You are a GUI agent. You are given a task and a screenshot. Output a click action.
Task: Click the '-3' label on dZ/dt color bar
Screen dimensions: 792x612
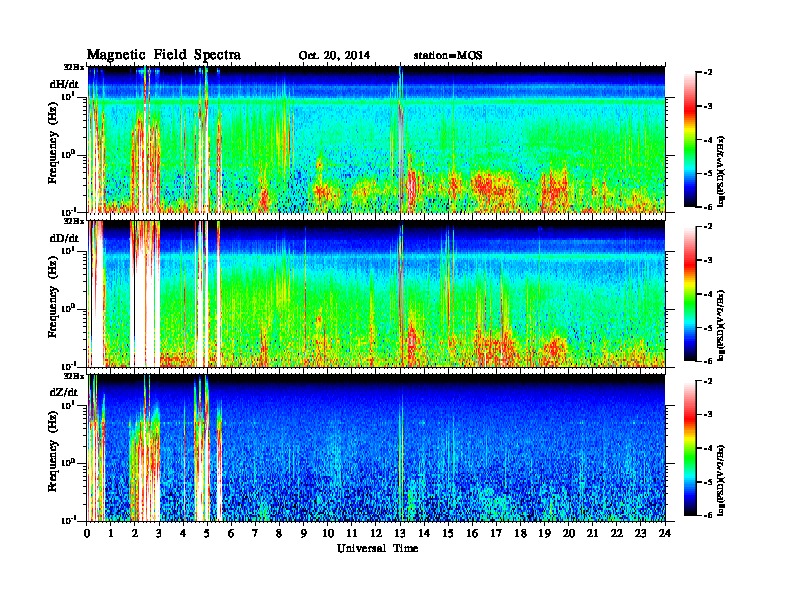707,414
